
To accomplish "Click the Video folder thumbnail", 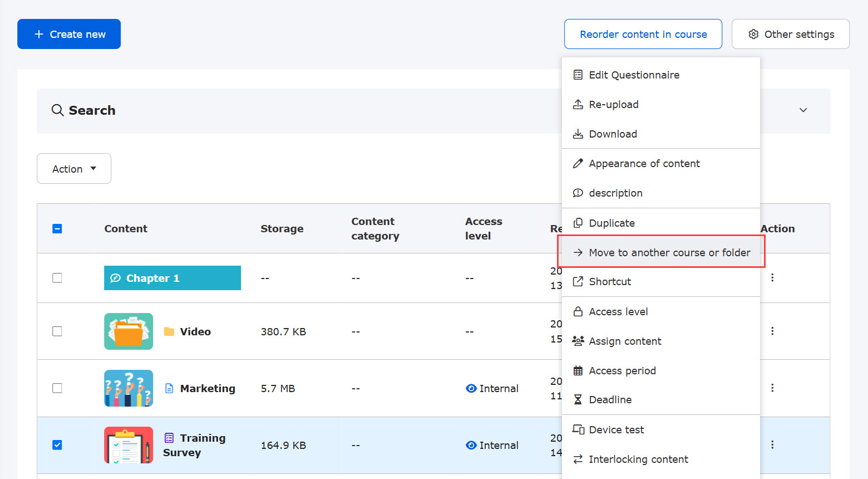I will click(129, 331).
